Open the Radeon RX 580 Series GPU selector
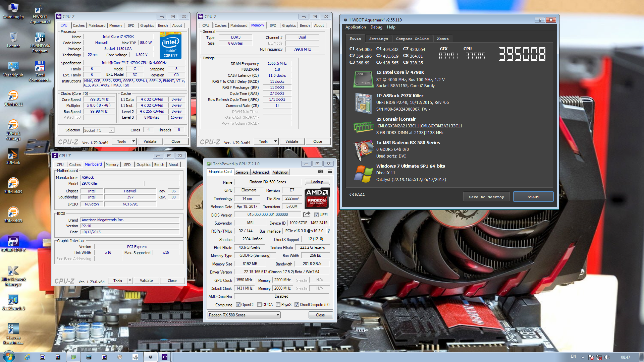This screenshot has height=362, width=644. tap(244, 315)
